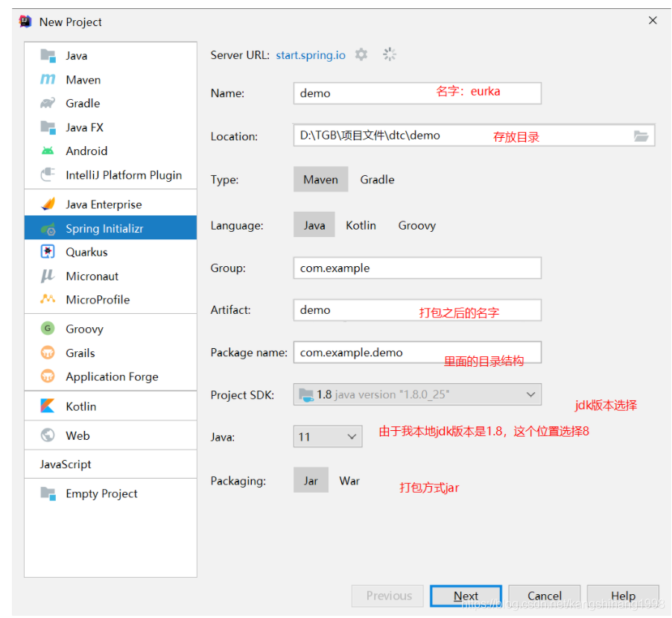This screenshot has height=618, width=672.
Task: Select Application Forge label in list
Action: pyautogui.click(x=112, y=376)
